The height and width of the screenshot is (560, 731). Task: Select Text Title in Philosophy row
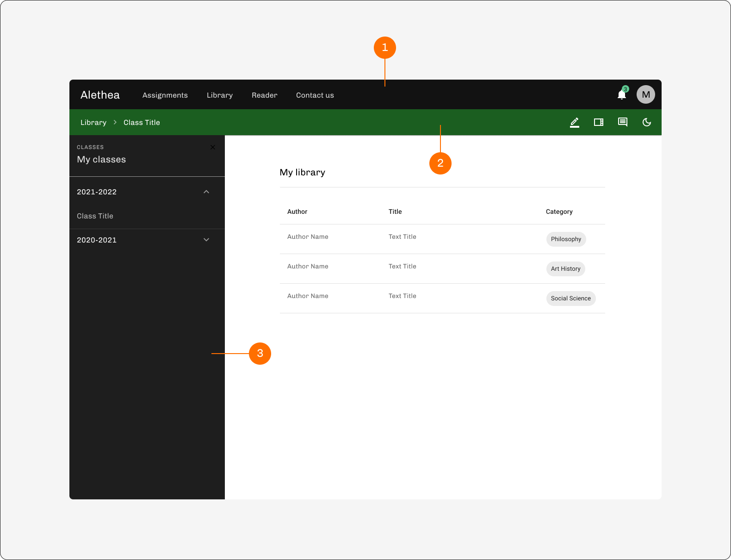point(403,236)
